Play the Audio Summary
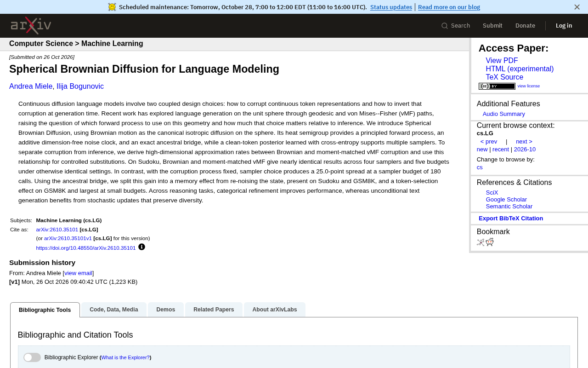Image resolution: width=588 pixels, height=368 pixels. point(504,114)
